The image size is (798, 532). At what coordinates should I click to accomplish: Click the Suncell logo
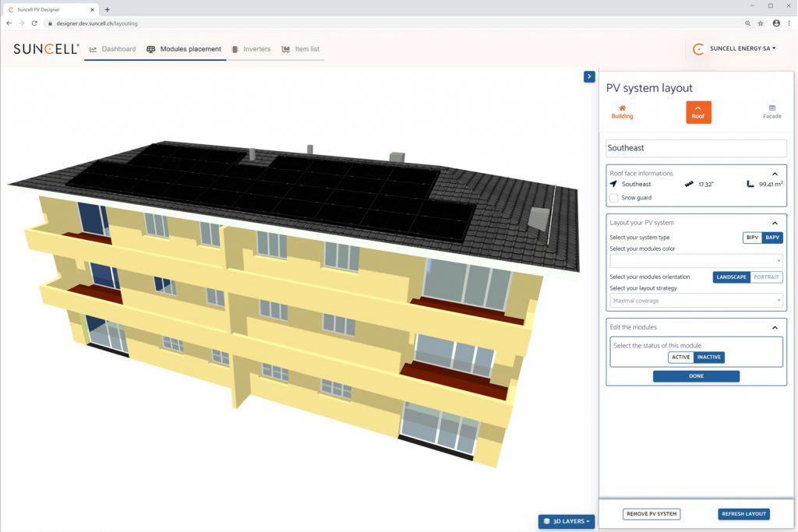tap(46, 49)
